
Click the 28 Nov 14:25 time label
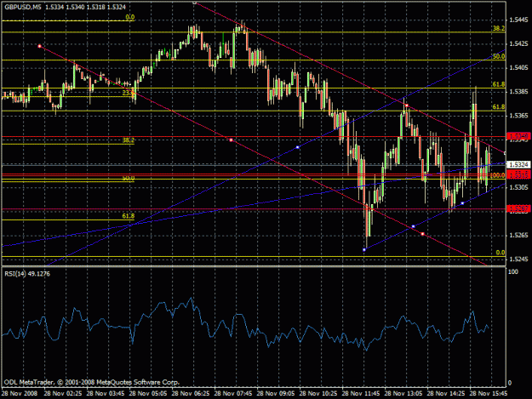click(x=446, y=394)
